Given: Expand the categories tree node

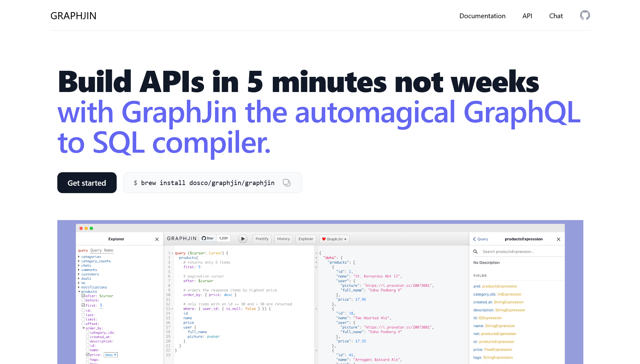Looking at the screenshot, I should click(x=79, y=257).
